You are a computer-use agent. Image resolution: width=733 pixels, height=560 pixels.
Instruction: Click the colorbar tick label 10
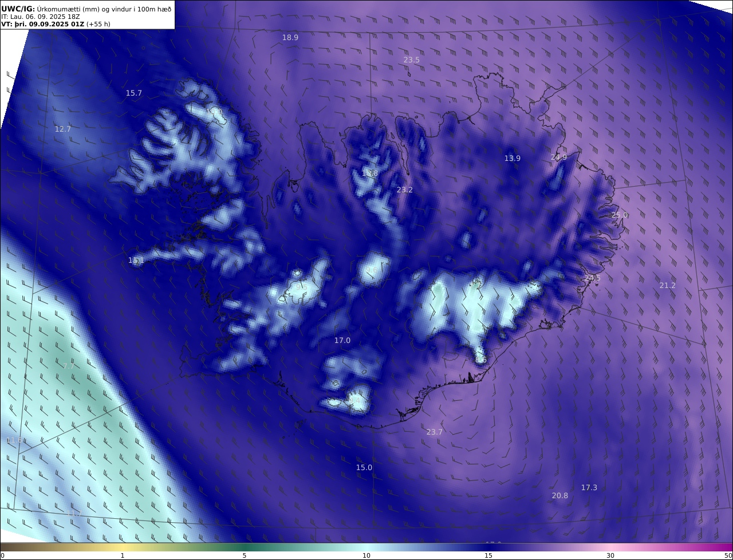366,555
